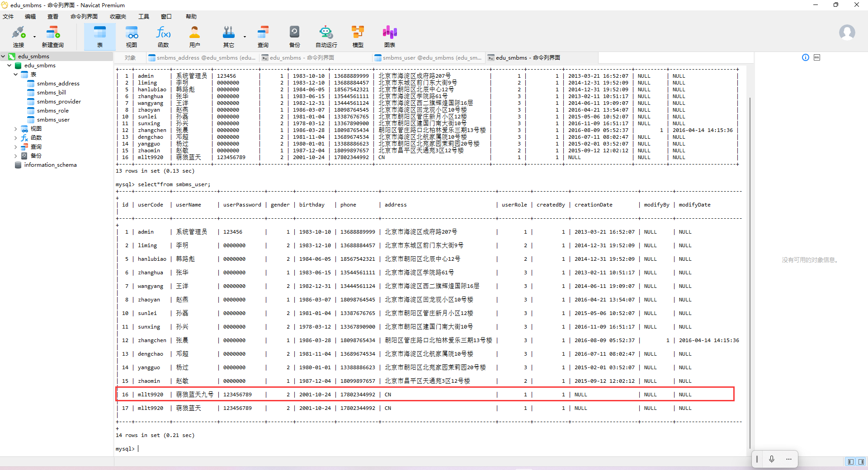Image resolution: width=868 pixels, height=470 pixels.
Task: Open the 自动运行 (Automation) toolbar icon
Action: pyautogui.click(x=326, y=37)
